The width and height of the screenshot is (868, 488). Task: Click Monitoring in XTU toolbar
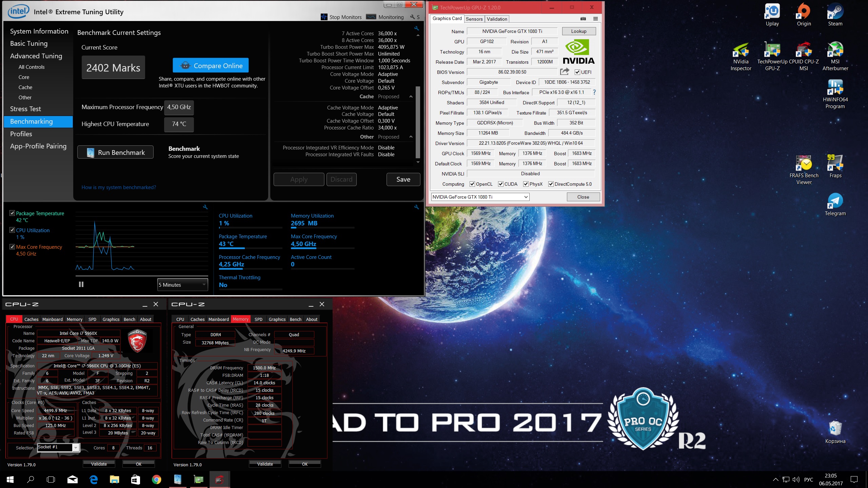[385, 17]
